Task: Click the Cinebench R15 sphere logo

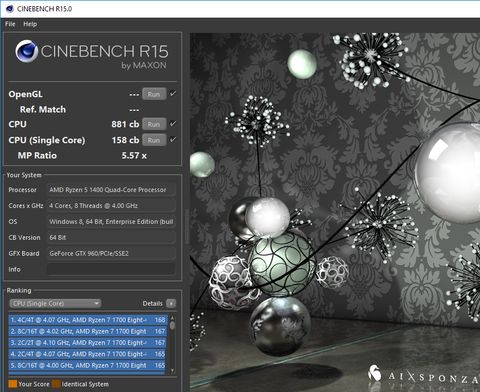Action: click(x=26, y=51)
